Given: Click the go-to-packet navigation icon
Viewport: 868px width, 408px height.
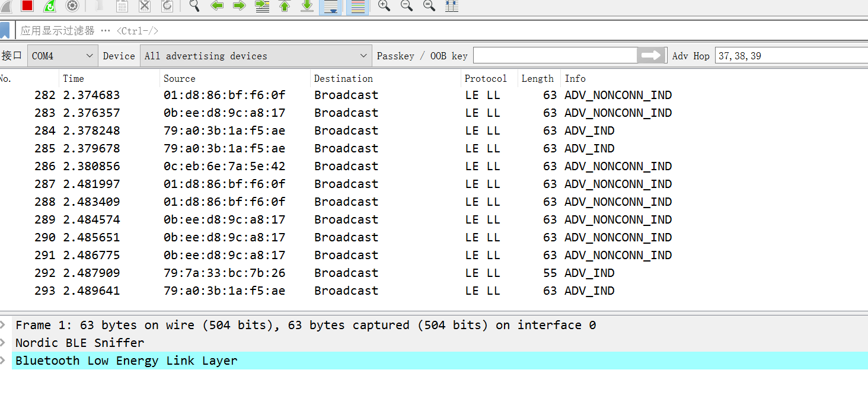Looking at the screenshot, I should coord(261,6).
